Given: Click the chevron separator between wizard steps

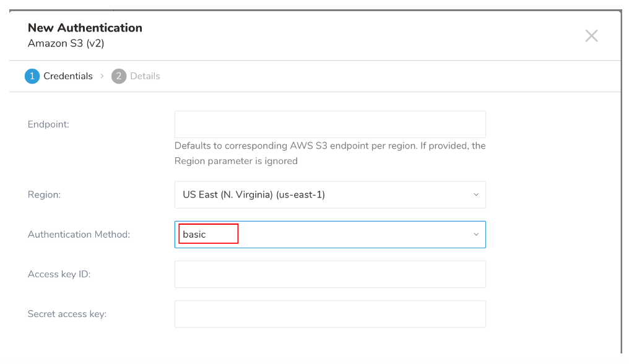Looking at the screenshot, I should point(102,76).
